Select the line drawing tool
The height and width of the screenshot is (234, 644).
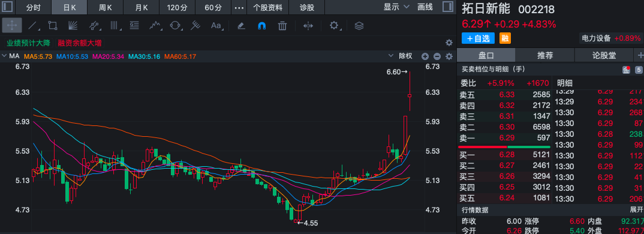pyautogui.click(x=32, y=25)
